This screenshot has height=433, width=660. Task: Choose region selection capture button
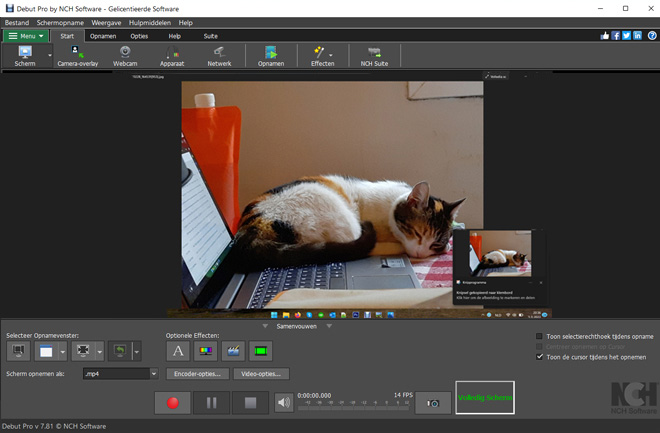(83, 351)
